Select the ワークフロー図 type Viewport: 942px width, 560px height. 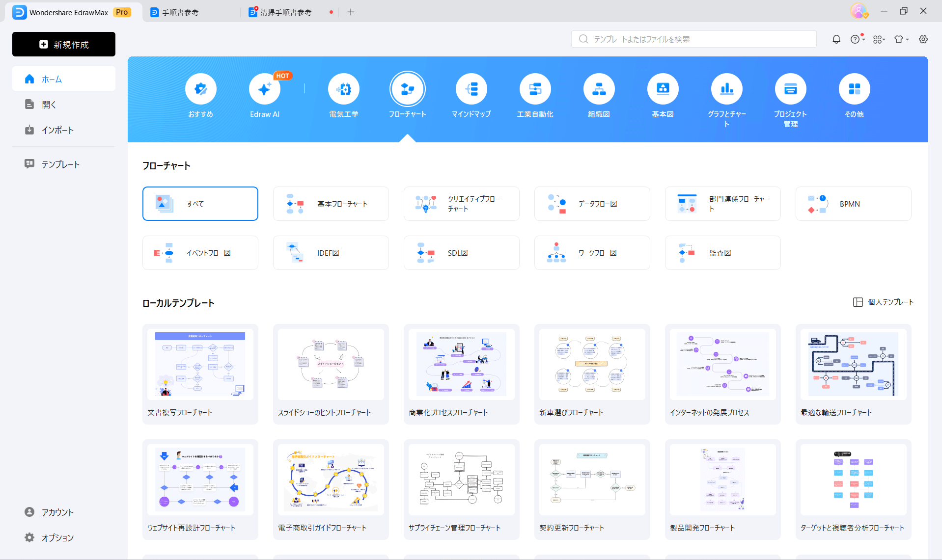[x=592, y=253]
